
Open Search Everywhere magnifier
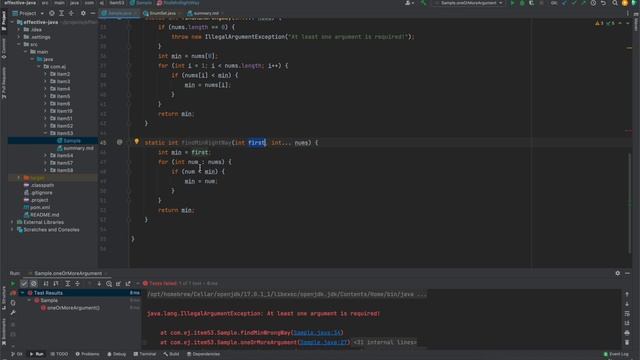[x=615, y=3]
